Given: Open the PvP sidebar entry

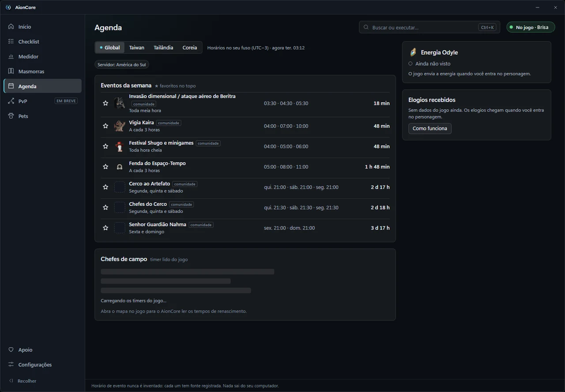Looking at the screenshot, I should click(42, 101).
